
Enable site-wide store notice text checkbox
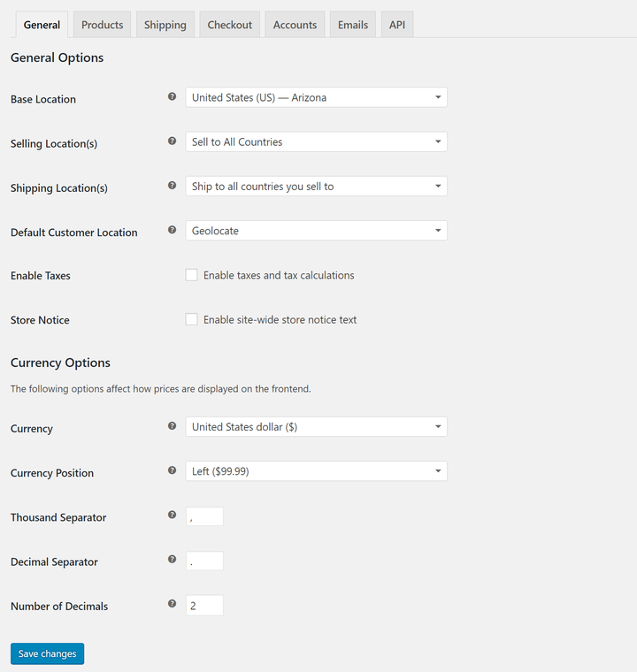(x=191, y=319)
